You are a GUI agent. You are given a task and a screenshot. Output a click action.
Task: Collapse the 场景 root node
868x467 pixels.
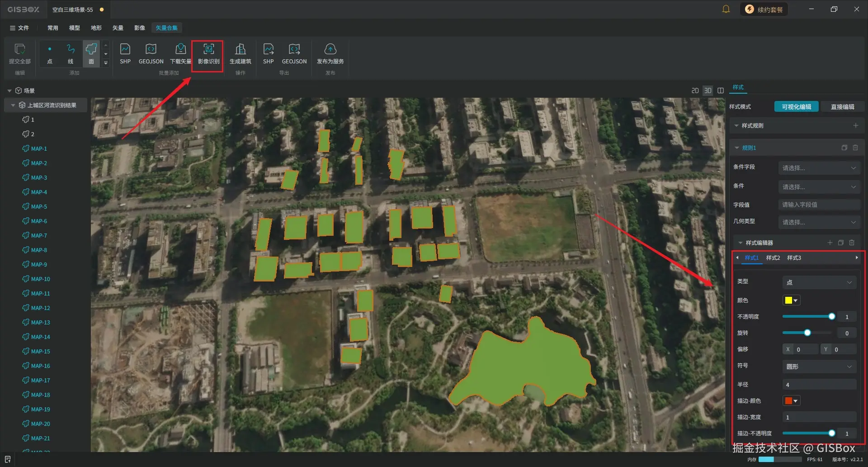(9, 91)
